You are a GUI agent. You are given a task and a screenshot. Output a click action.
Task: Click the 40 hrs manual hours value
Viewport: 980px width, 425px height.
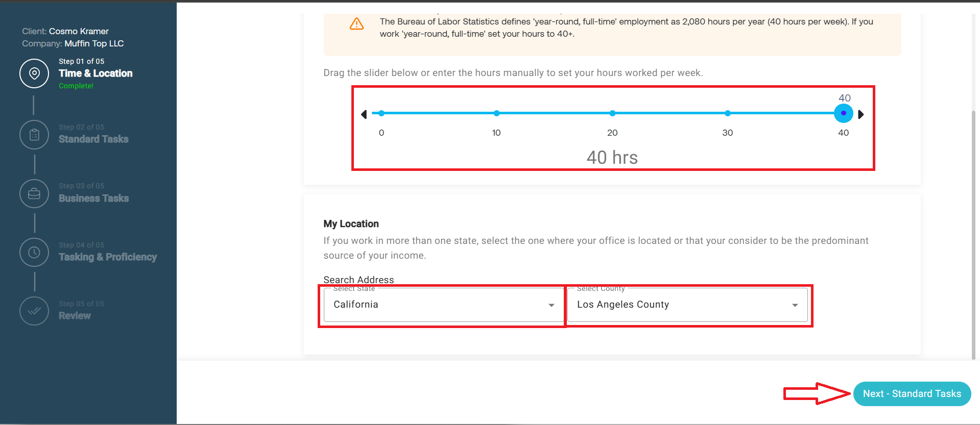point(612,157)
